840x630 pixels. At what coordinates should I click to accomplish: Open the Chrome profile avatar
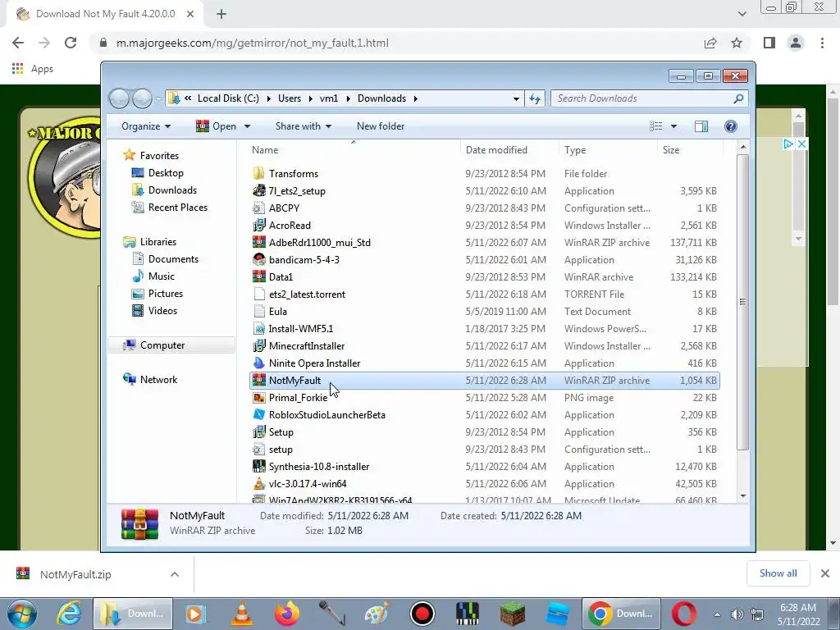tap(796, 43)
